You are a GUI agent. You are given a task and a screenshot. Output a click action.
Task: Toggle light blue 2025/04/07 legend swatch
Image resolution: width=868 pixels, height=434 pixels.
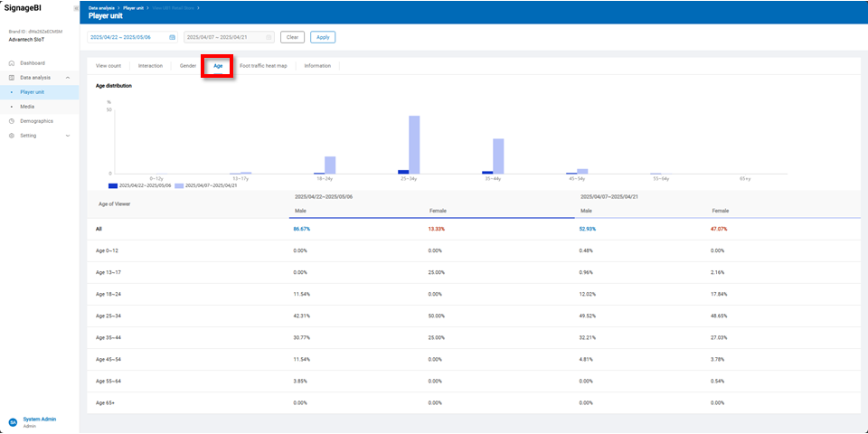point(179,185)
